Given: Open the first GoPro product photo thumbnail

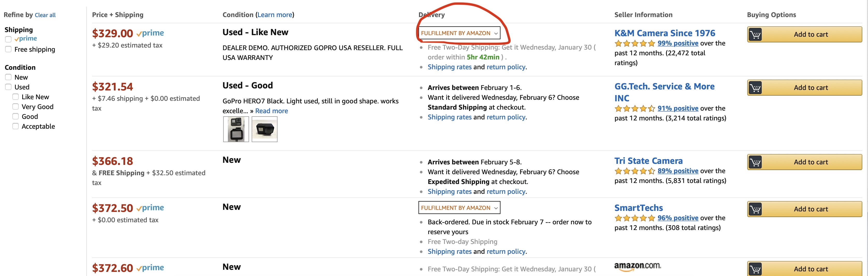Looking at the screenshot, I should 236,129.
